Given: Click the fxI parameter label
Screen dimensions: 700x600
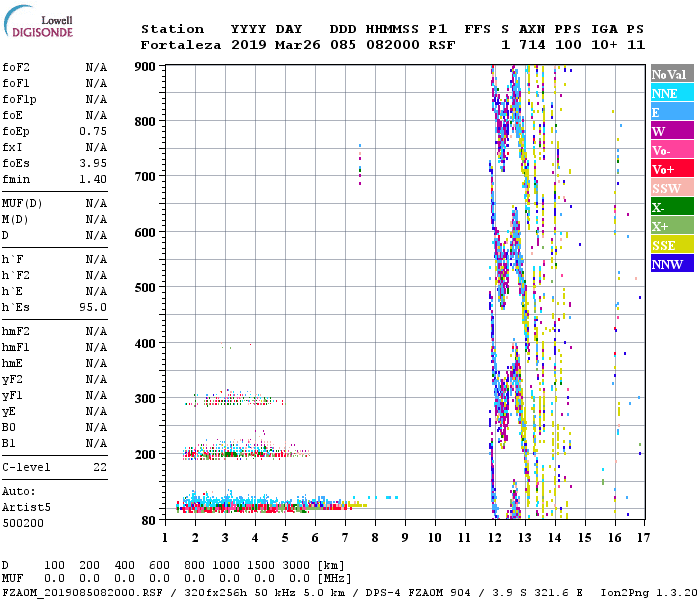Looking at the screenshot, I should pyautogui.click(x=12, y=147).
